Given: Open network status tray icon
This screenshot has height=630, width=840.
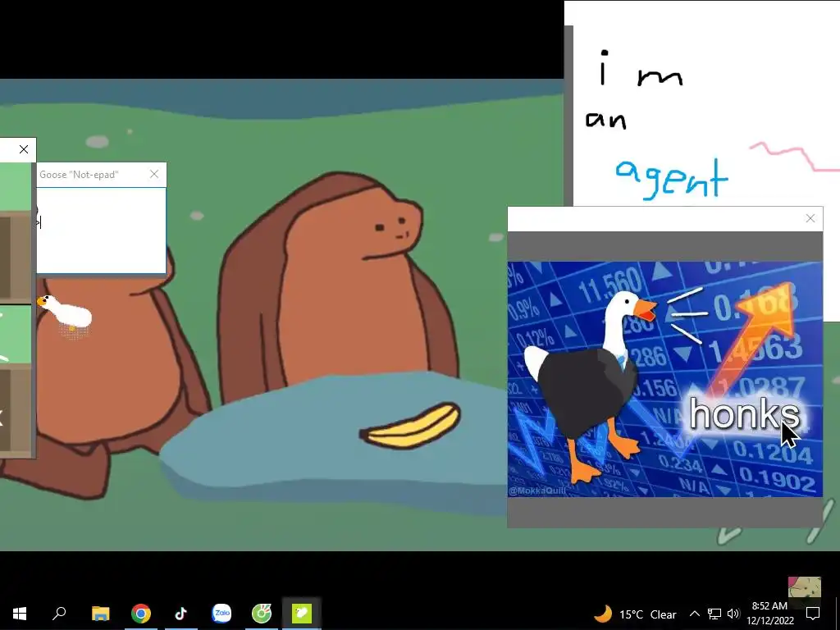Looking at the screenshot, I should 714,614.
